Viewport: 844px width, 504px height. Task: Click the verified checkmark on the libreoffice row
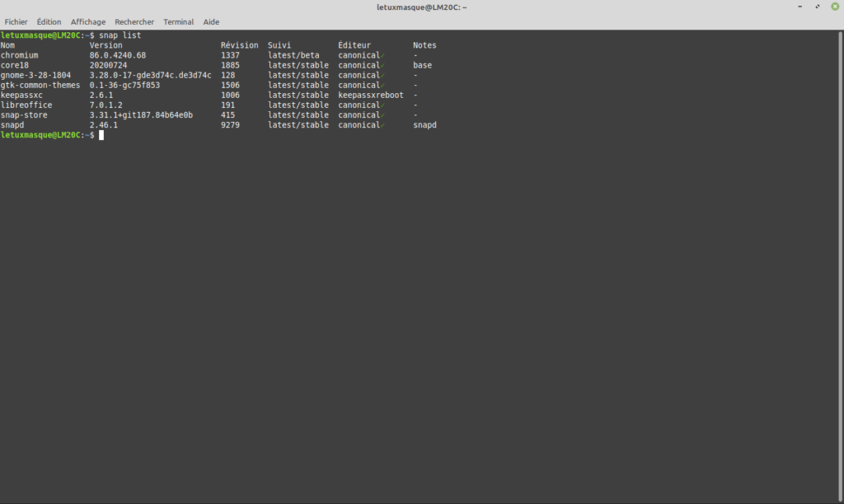point(382,105)
